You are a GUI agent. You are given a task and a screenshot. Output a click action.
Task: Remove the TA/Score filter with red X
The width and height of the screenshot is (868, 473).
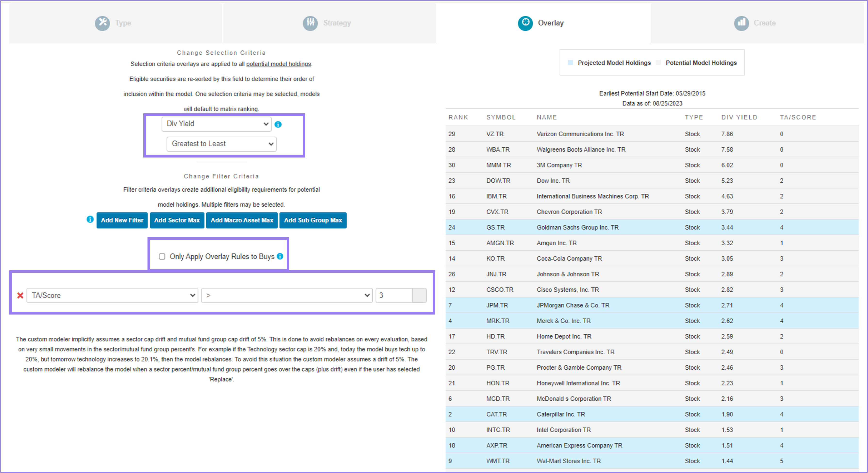(20, 295)
